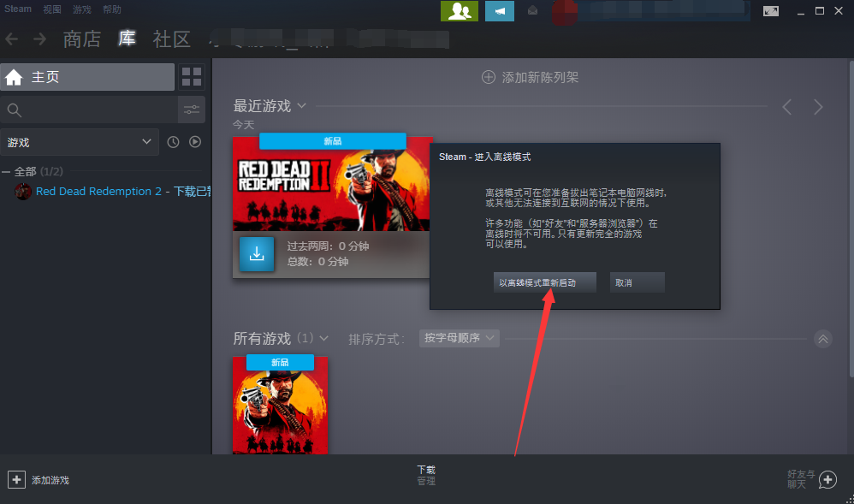Sort by recent activity clock icon

tap(173, 142)
